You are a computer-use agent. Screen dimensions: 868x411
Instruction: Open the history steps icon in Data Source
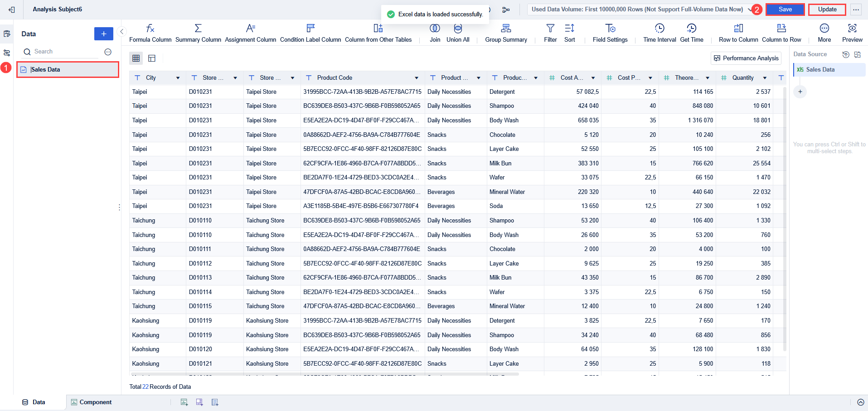click(x=845, y=54)
